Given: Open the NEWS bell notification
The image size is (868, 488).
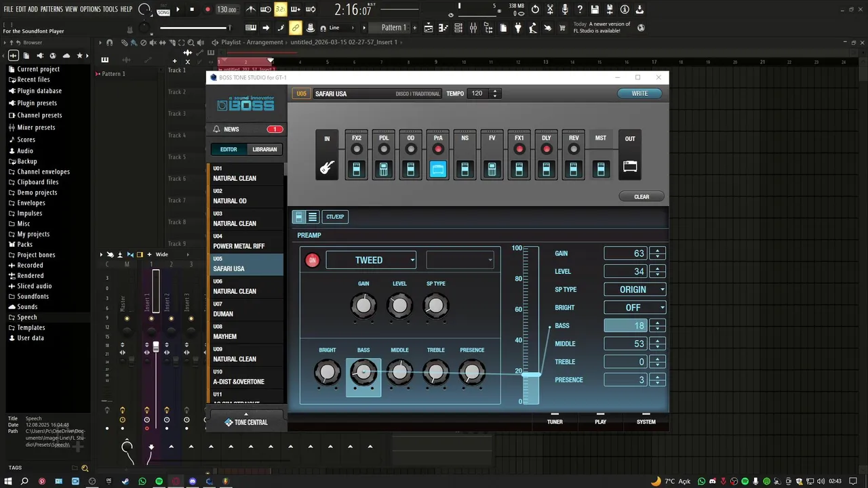Looking at the screenshot, I should tap(217, 129).
